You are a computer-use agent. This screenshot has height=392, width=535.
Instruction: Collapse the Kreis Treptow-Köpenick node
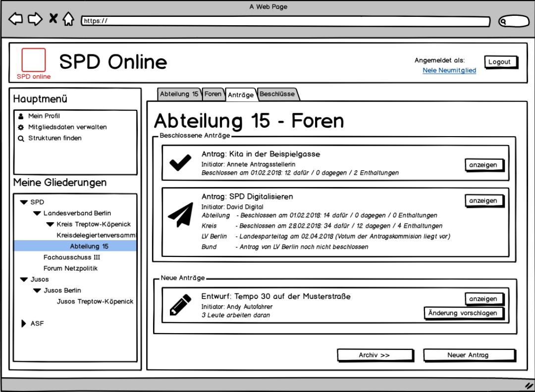[x=50, y=224]
